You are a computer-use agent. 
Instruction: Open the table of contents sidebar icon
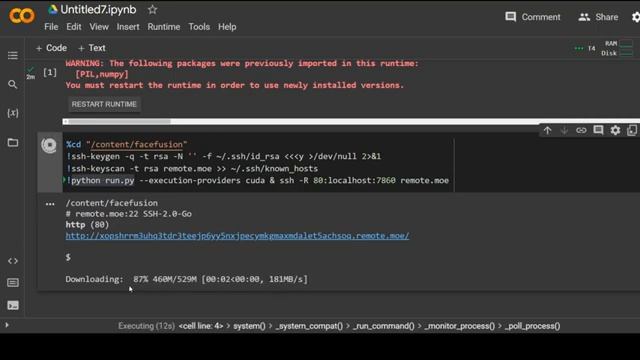(13, 55)
